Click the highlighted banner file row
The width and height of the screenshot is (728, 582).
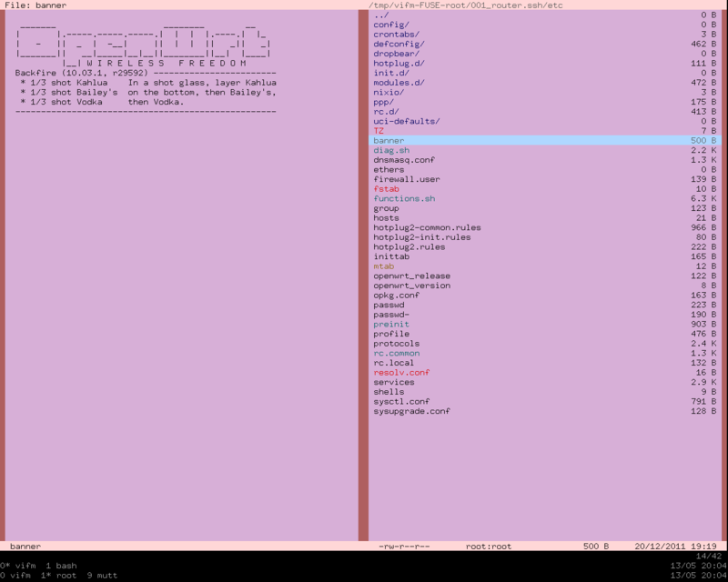[544, 141]
